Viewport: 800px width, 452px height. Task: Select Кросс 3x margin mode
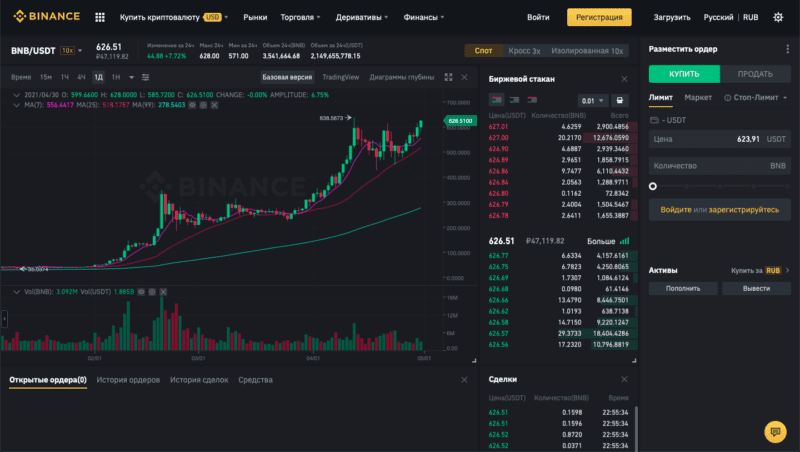pyautogui.click(x=524, y=51)
